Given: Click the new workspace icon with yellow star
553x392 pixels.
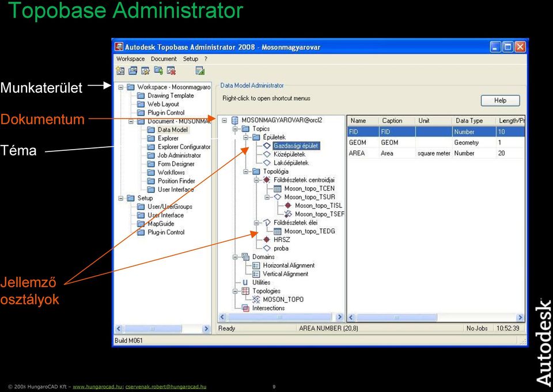Looking at the screenshot, I should (120, 71).
